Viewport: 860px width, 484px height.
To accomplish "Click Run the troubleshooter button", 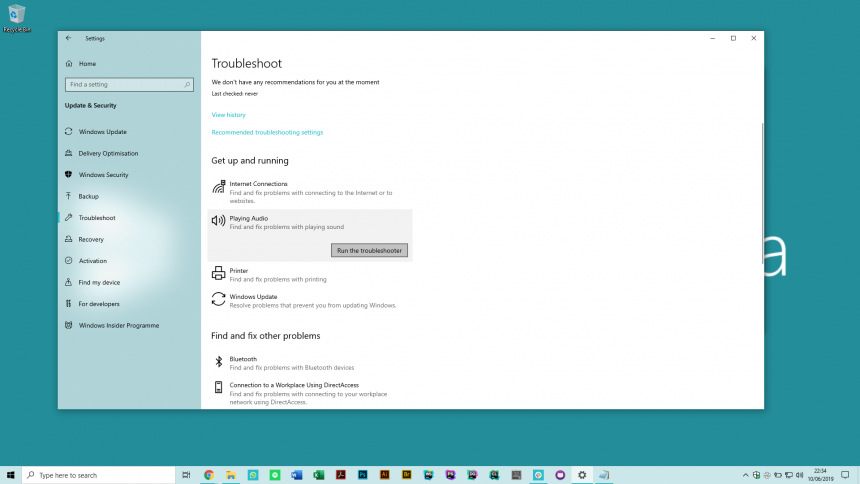I will (x=369, y=250).
